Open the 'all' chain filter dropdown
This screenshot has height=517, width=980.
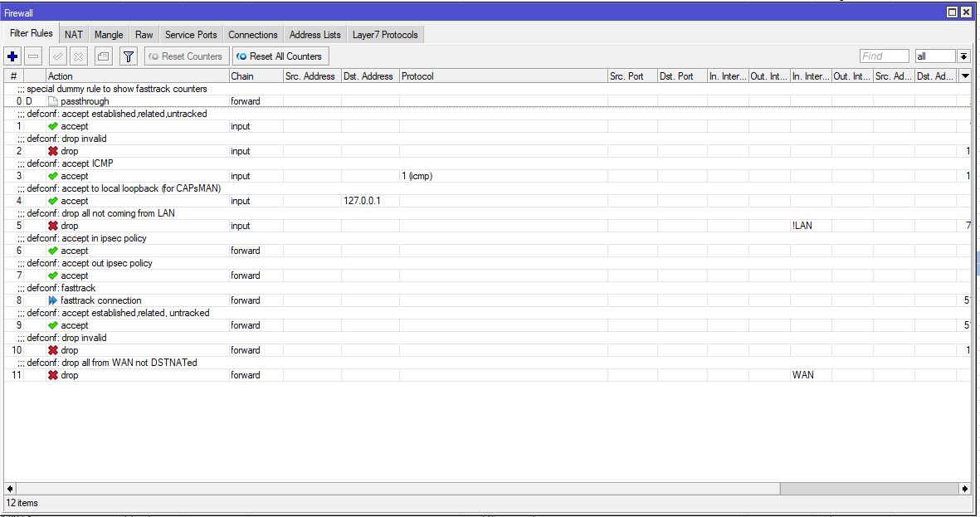963,56
